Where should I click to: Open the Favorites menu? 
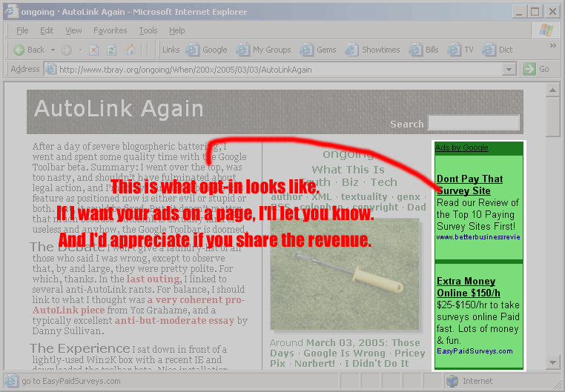click(110, 30)
